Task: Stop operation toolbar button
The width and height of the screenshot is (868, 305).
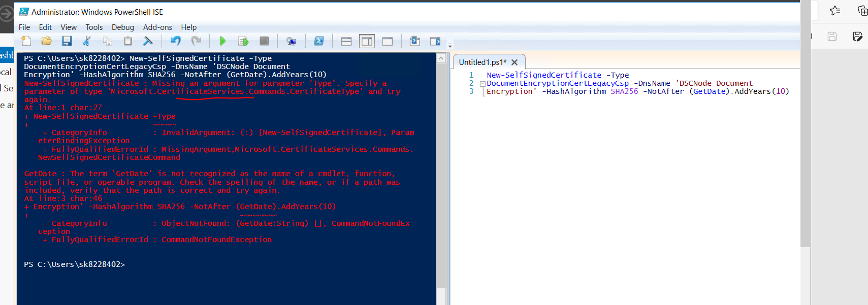Action: pyautogui.click(x=264, y=41)
